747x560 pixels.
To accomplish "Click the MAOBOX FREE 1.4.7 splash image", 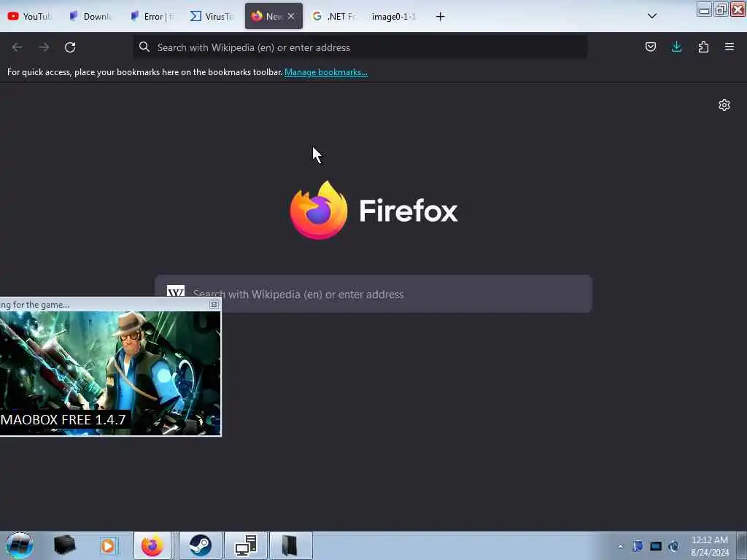I will (111, 373).
